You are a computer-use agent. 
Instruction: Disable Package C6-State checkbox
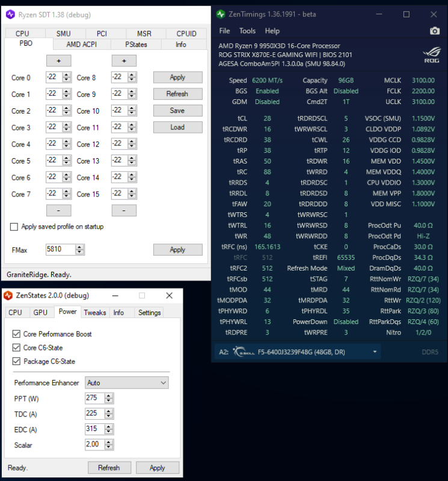[17, 361]
